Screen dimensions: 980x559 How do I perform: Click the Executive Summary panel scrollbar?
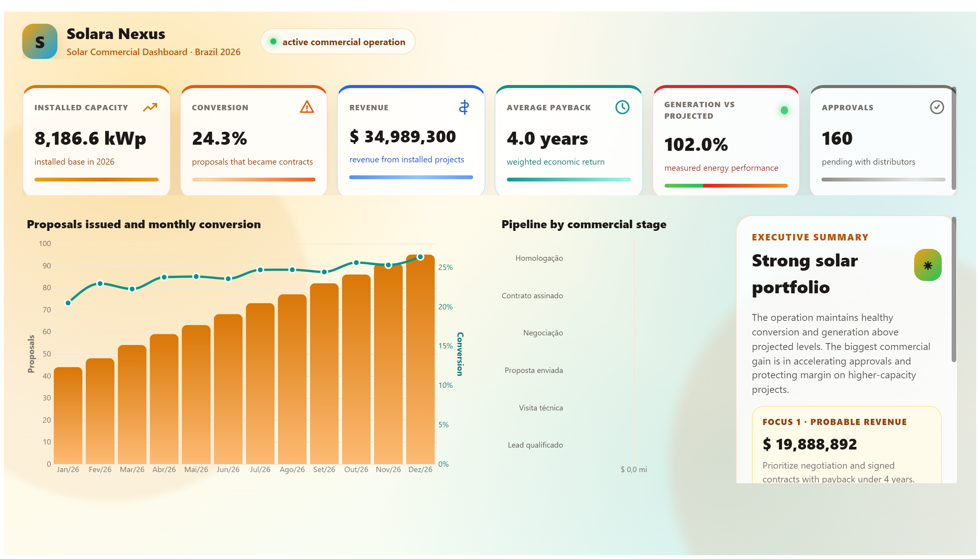[953, 289]
